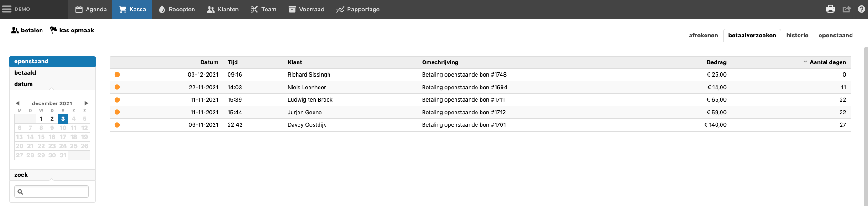Switch to the historie tab
Screen dimensions: 868x206
[797, 35]
